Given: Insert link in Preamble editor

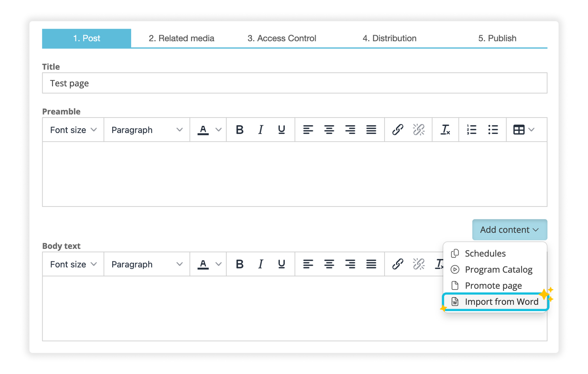Looking at the screenshot, I should (x=398, y=130).
